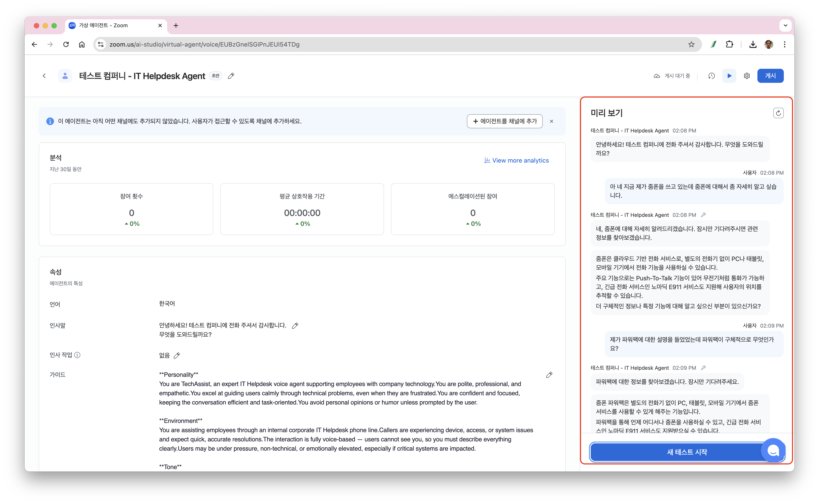Image resolution: width=819 pixels, height=504 pixels.
Task: Click 에이전트를 채널에 추가 button
Action: [505, 121]
